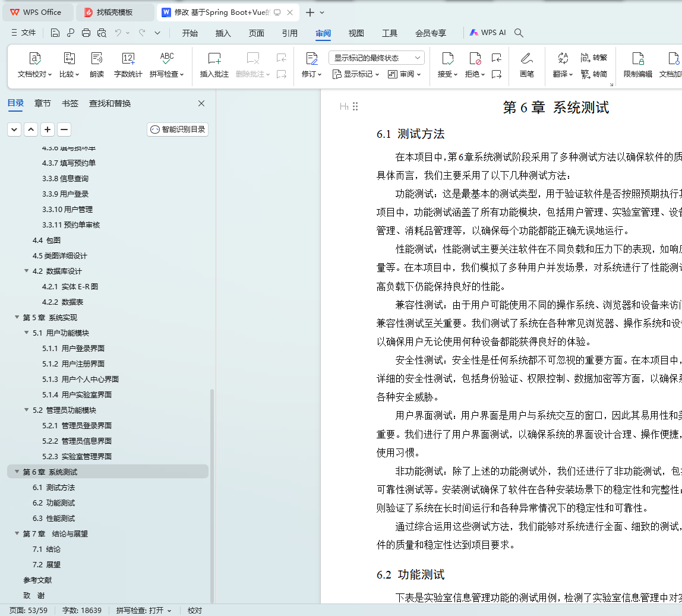Click the 接受 accept changes icon
This screenshot has width=682, height=616.
(447, 58)
